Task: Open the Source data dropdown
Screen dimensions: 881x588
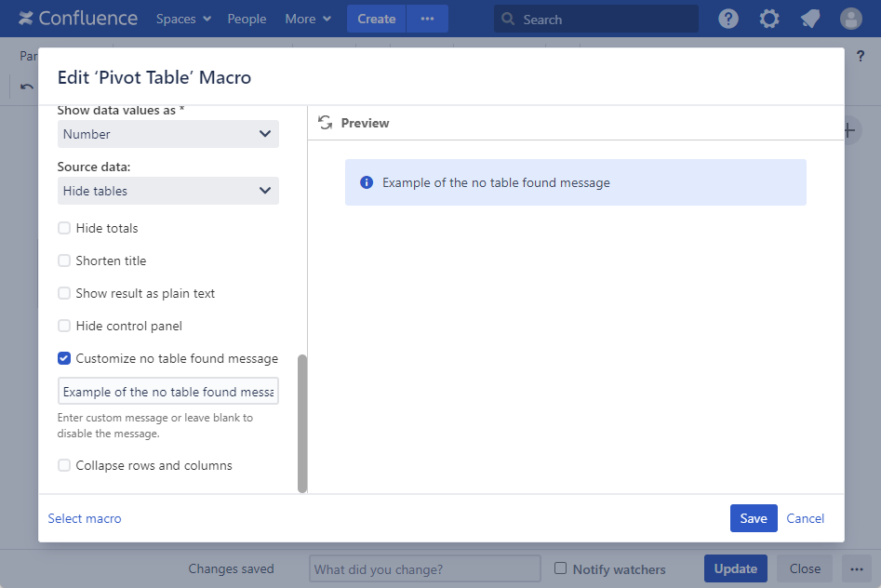Action: 167,191
